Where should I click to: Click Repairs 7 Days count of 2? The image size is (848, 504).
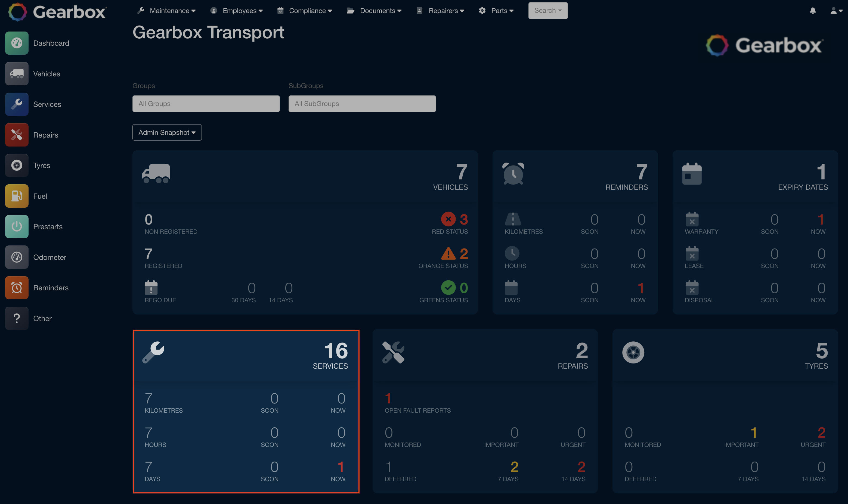pyautogui.click(x=514, y=467)
